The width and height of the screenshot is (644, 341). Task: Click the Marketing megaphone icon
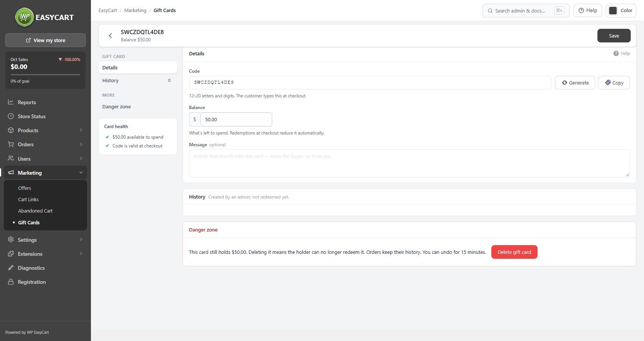[x=11, y=173]
